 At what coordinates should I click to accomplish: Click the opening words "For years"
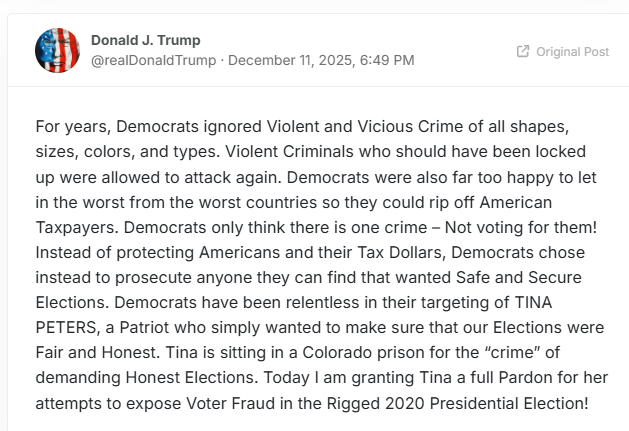pyautogui.click(x=67, y=127)
